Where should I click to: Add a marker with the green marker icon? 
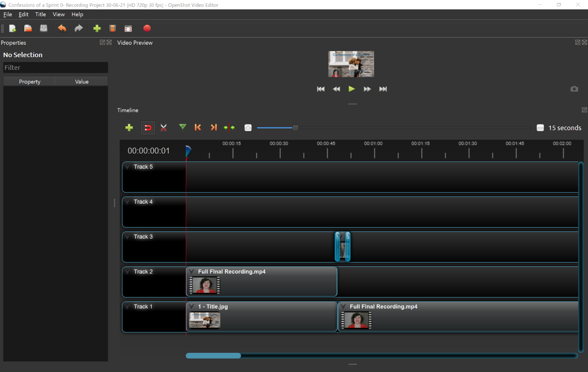tap(182, 127)
